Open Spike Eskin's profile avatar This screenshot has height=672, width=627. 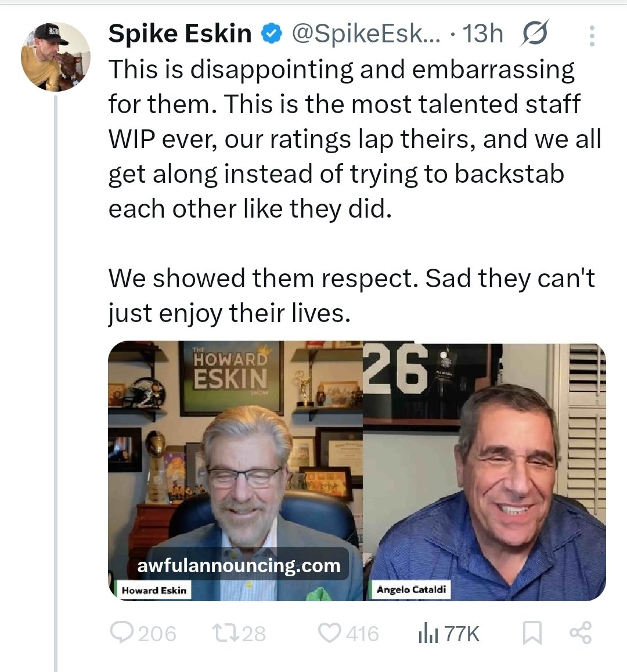(x=56, y=57)
